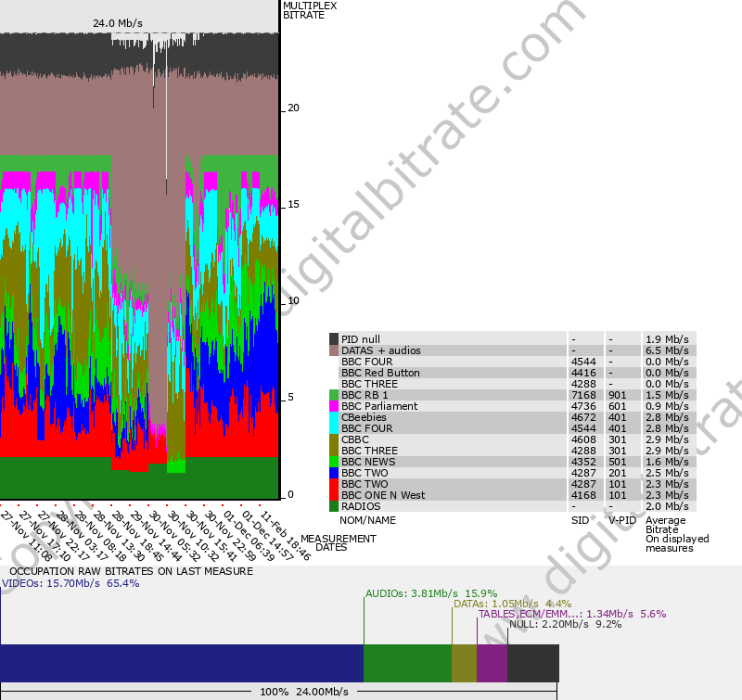The image size is (742, 700).
Task: Click the '20' tick on bitrate axis
Action: 293,108
